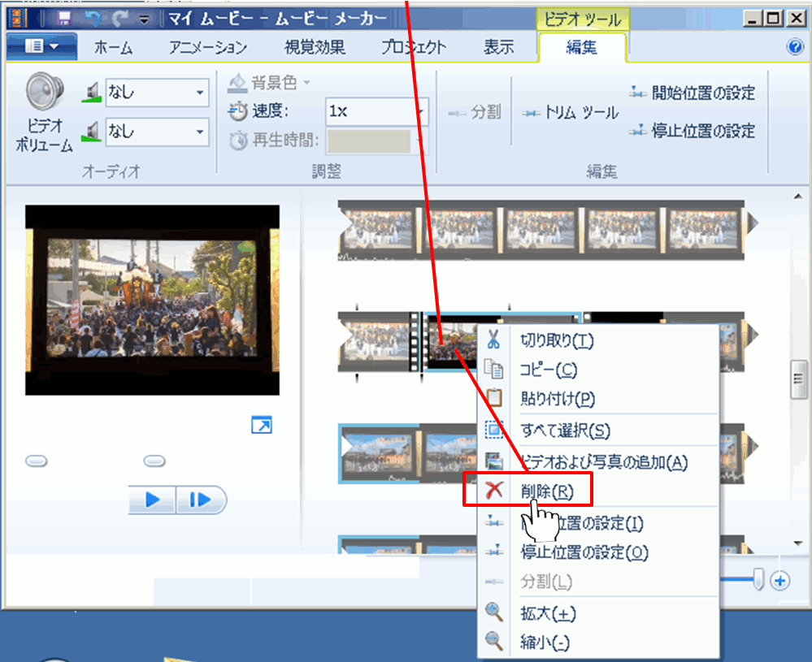Open the application file menu button
This screenshot has height=662, width=812.
point(42,47)
